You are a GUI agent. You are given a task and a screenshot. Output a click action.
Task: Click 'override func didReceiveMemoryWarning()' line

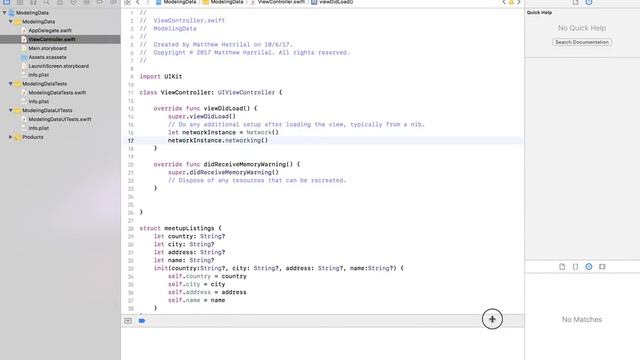coord(227,164)
